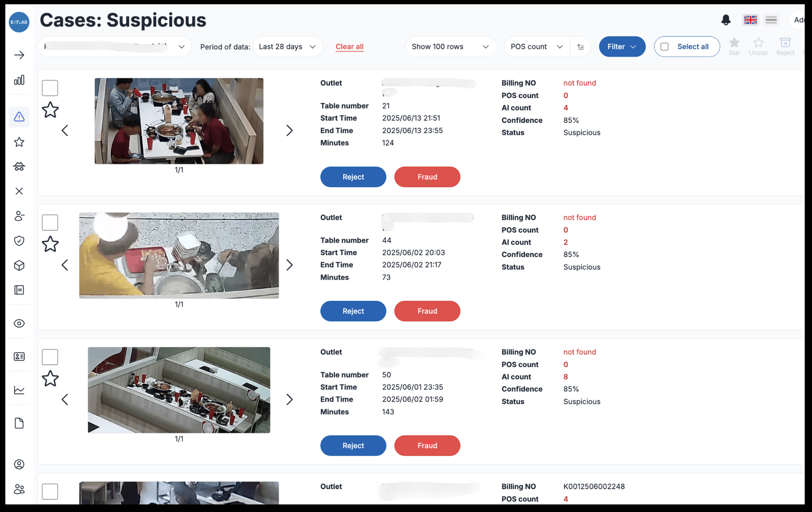Open the eye monitoring icon in sidebar
Image resolution: width=812 pixels, height=512 pixels.
(x=19, y=323)
